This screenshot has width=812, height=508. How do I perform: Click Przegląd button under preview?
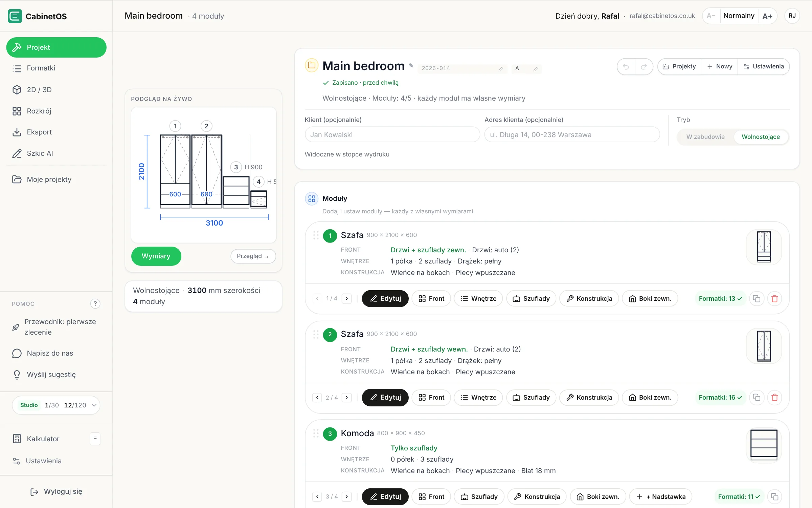(253, 256)
